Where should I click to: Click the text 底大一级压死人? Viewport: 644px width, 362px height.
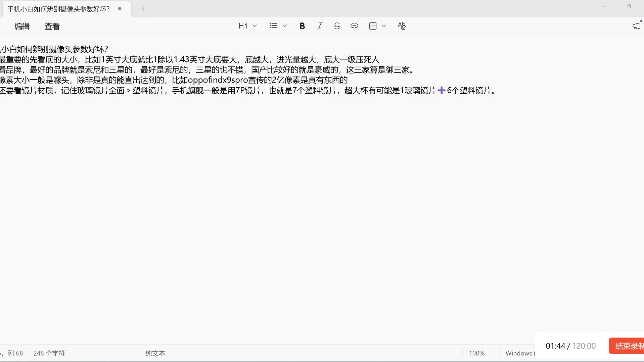tap(351, 60)
